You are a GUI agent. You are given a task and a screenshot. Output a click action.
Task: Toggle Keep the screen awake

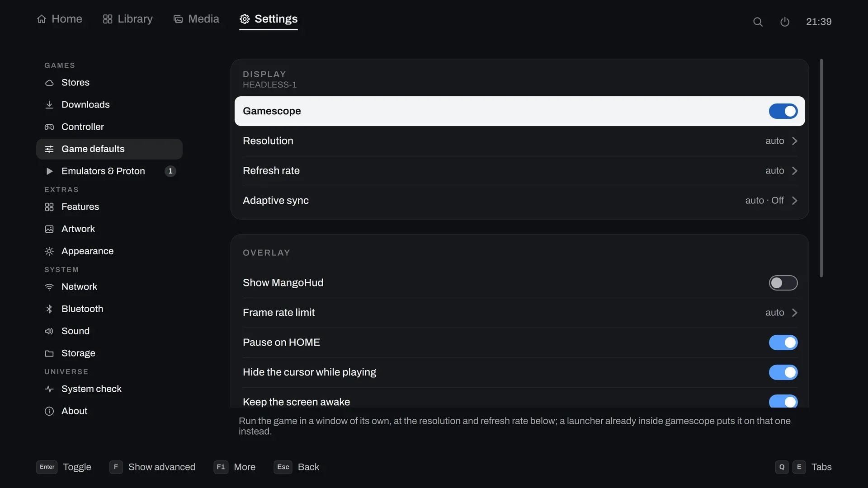tap(783, 401)
